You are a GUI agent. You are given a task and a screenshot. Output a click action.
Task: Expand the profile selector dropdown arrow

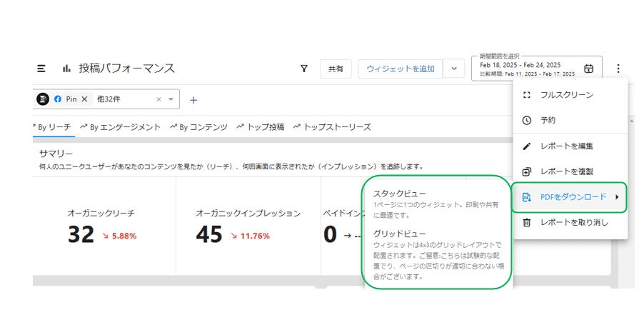(x=171, y=99)
